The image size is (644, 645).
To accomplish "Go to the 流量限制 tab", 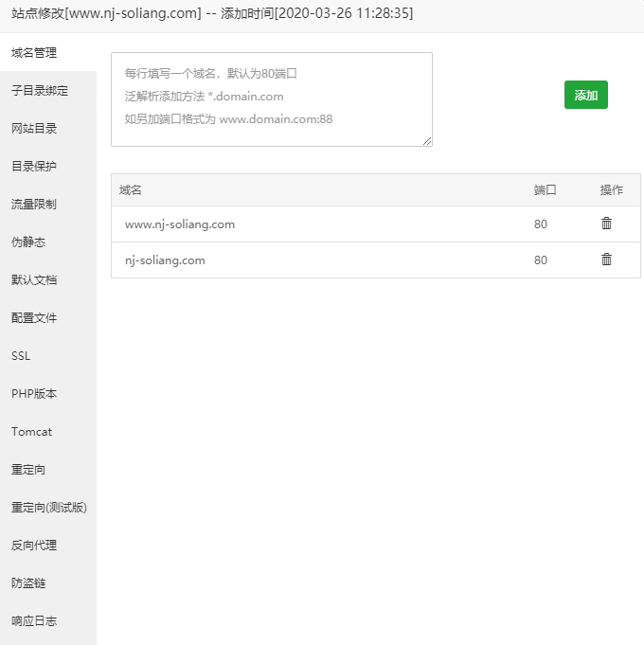I will point(48,204).
